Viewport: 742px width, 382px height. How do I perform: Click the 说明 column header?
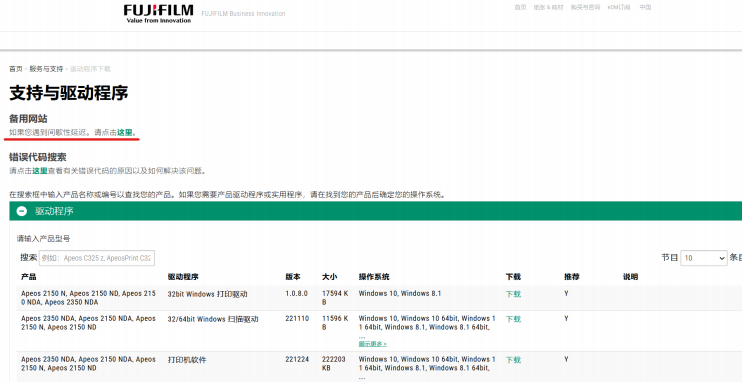point(630,277)
